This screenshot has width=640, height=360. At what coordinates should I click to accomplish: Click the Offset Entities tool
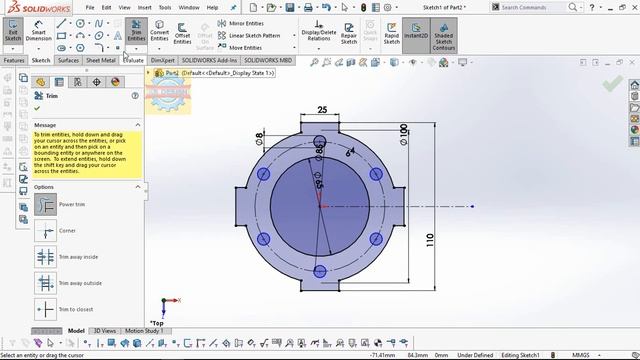[x=182, y=33]
